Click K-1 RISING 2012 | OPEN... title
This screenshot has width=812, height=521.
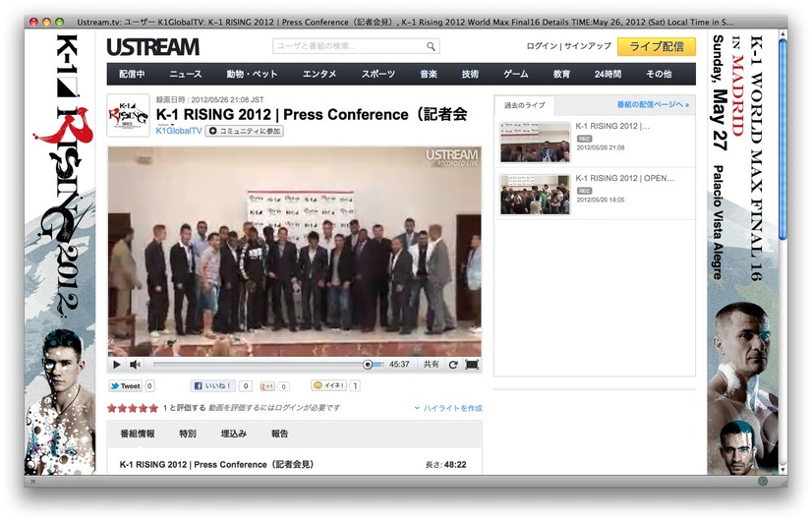pyautogui.click(x=625, y=178)
